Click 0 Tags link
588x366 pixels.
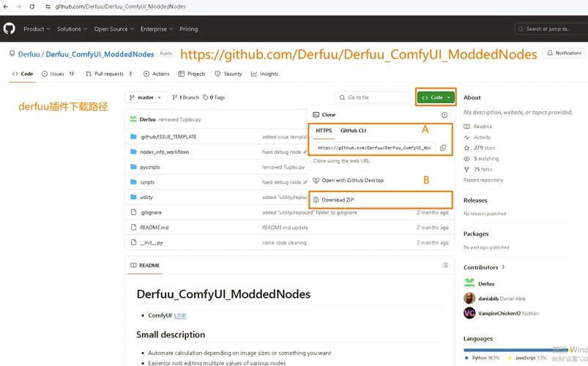[x=214, y=97]
